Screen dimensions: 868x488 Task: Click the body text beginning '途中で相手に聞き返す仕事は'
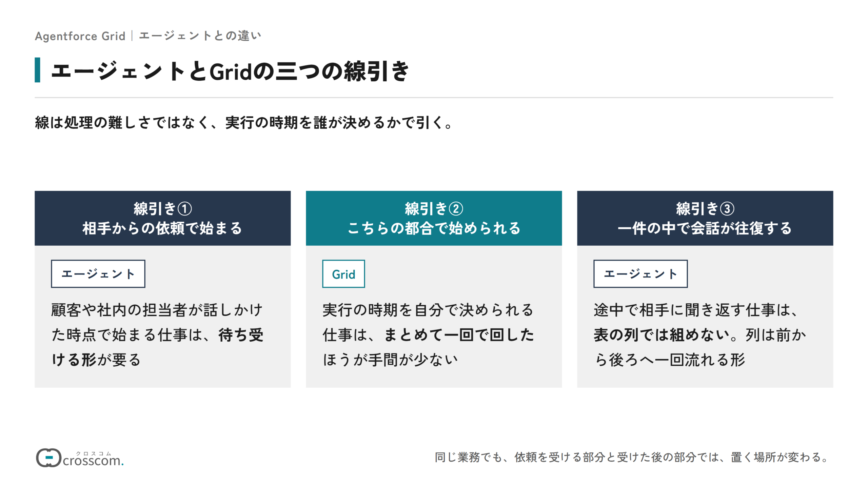pos(700,335)
